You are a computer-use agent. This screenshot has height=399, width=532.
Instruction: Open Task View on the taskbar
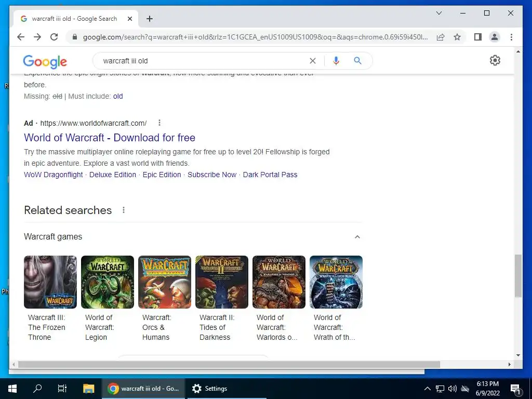coord(62,389)
